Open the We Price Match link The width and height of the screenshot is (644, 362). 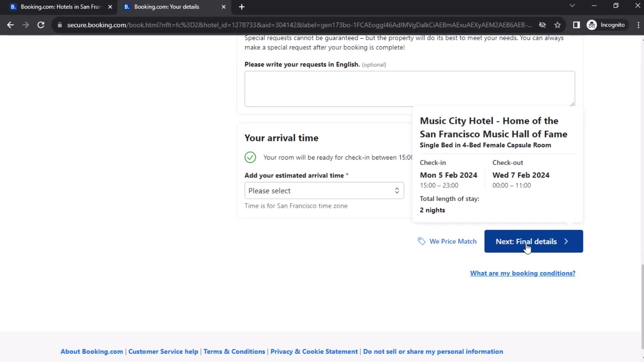[453, 241]
